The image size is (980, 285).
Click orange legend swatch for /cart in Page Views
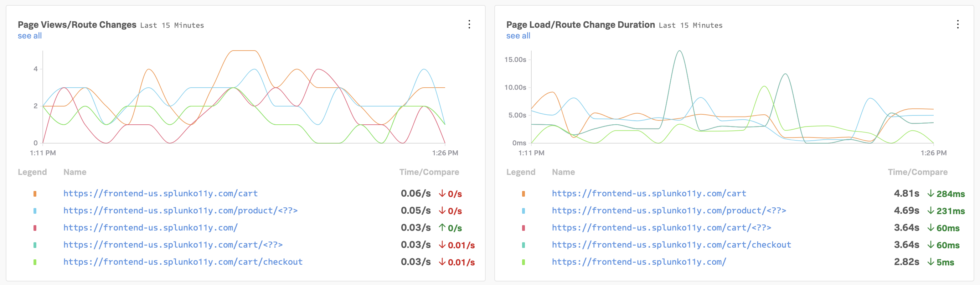coord(35,194)
